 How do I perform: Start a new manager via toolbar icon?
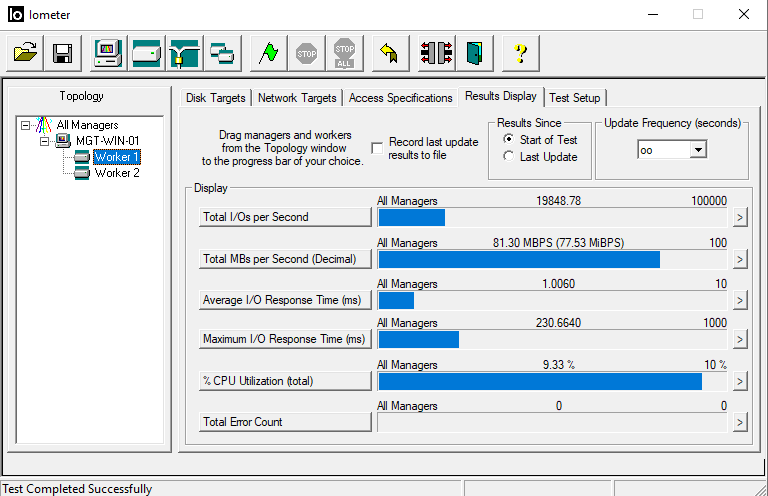pyautogui.click(x=108, y=53)
